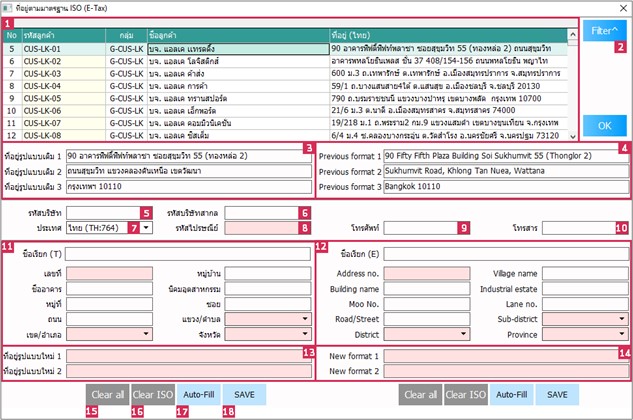Click SAVE under the Thai address form
Screen dimensions: 633x420
244,395
